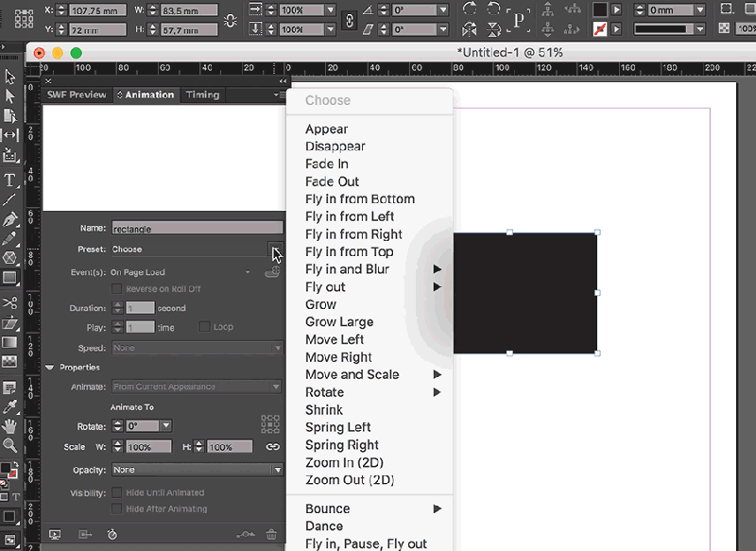Click fill/stroke swatch in toolbox
756x551 pixels.
9,471
